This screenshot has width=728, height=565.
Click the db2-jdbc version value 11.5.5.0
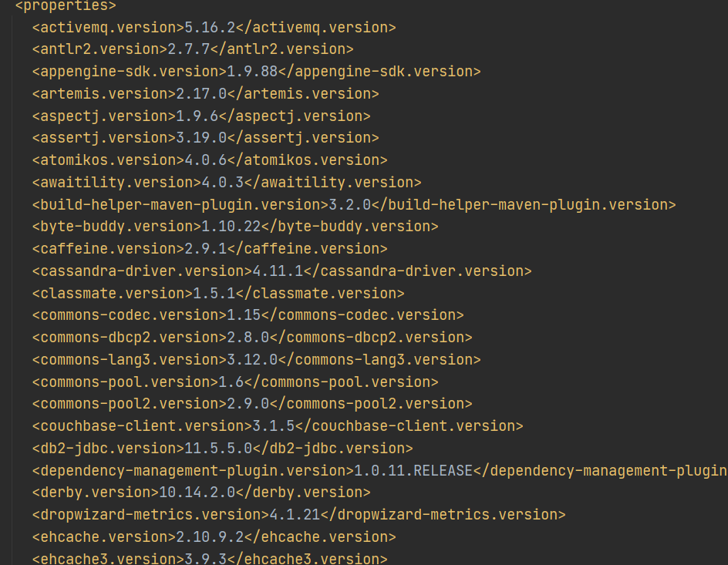[x=218, y=449]
